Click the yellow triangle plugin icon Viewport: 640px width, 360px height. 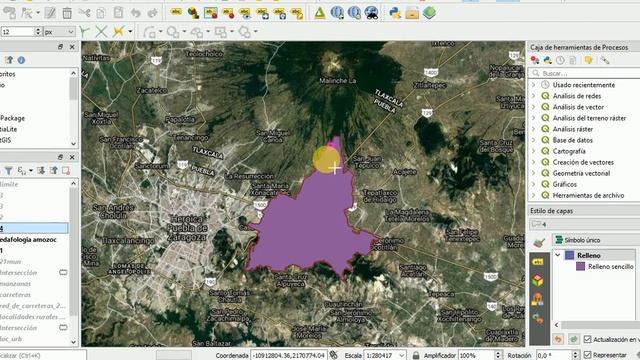coord(320,13)
